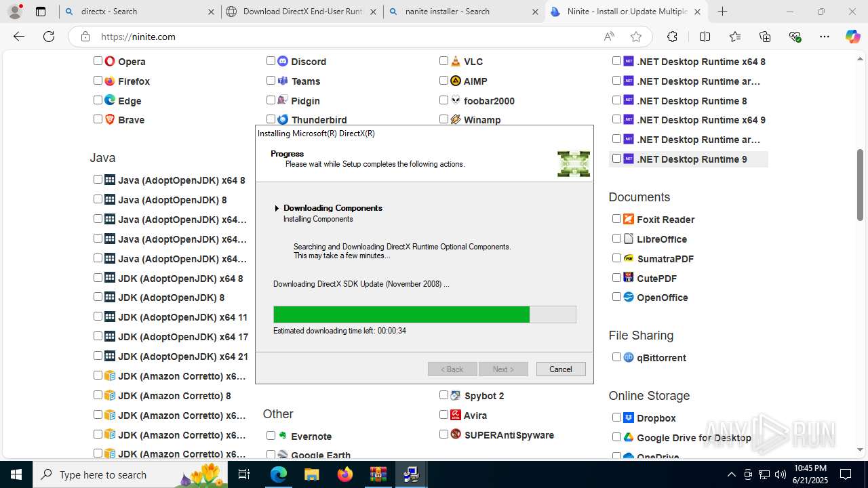Open Settings and more ellipsis menu

(825, 37)
